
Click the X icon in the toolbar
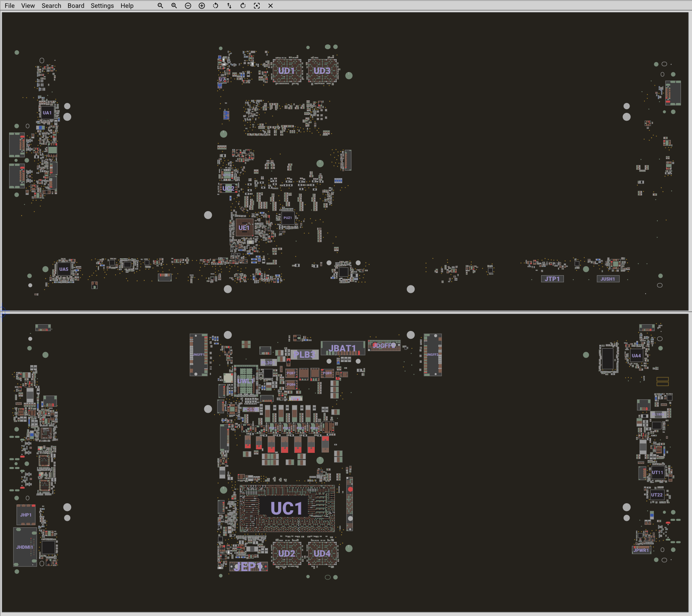270,6
